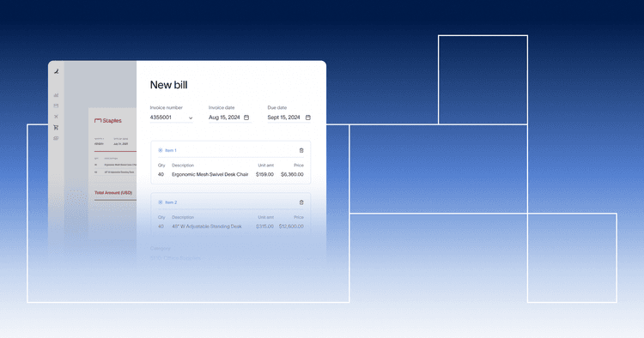Click the unit amount $315.00
This screenshot has height=338, width=644.
pos(264,226)
